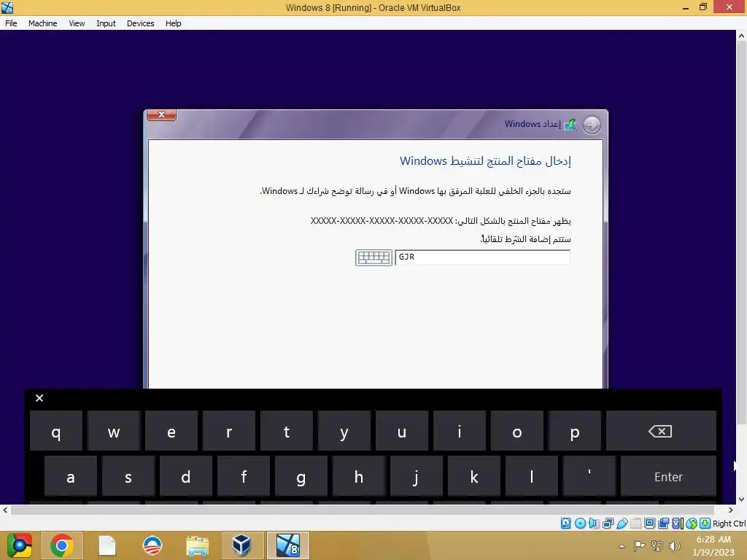
Task: Tap the k key
Action: pyautogui.click(x=474, y=477)
